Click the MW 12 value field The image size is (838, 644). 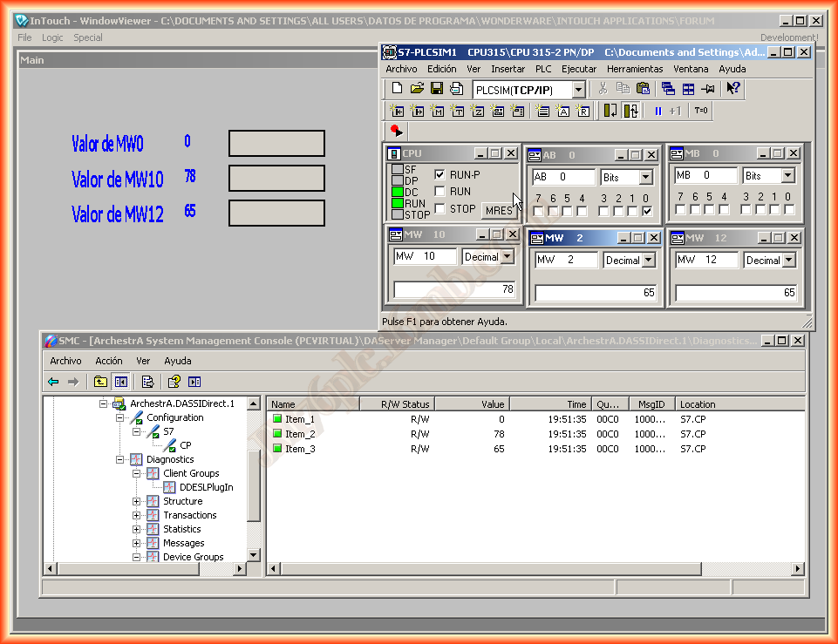736,293
